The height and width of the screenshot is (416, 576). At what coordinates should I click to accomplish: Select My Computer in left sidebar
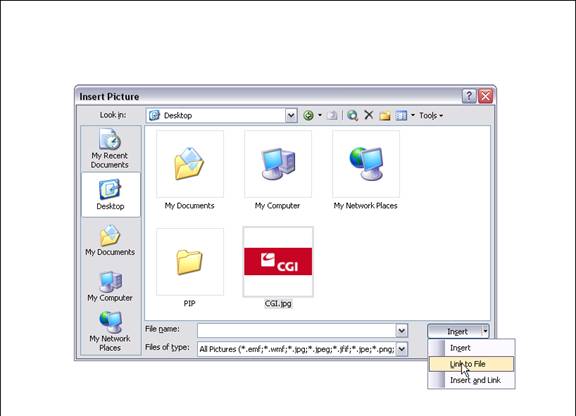(109, 286)
